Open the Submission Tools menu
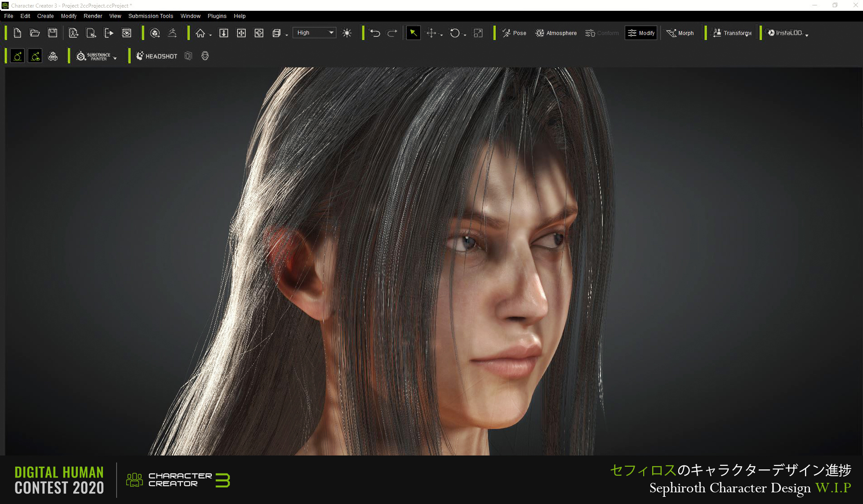Screen dimensions: 863x504 [x=151, y=16]
